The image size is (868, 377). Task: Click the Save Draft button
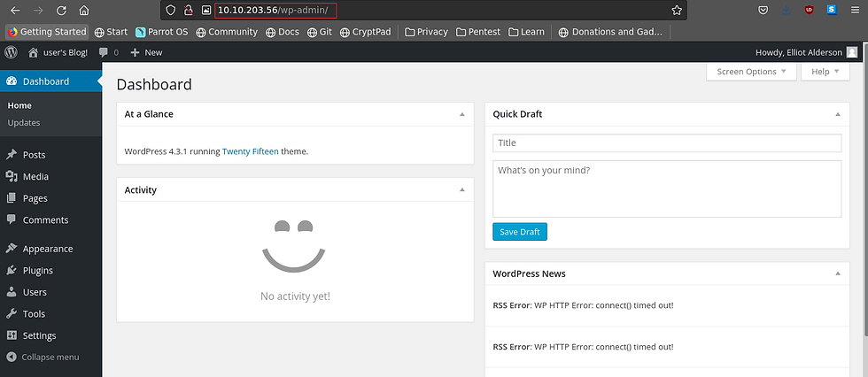point(520,232)
